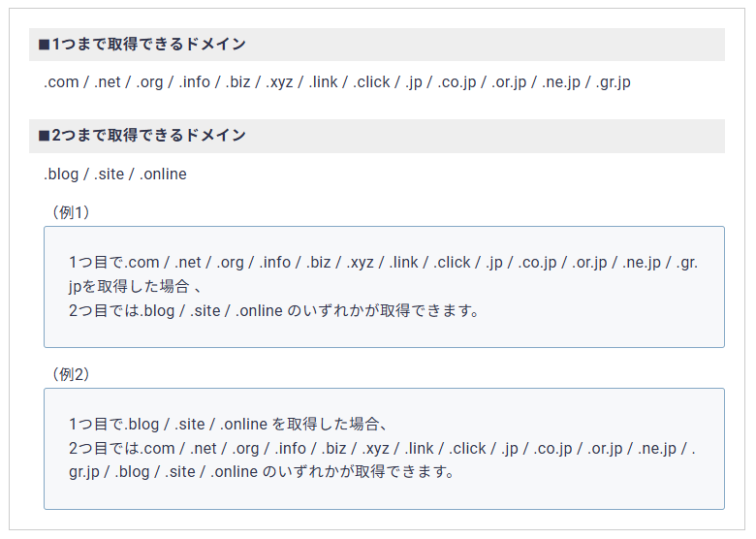Click the last line starting 'gr.jp' in example 2

(x=262, y=473)
